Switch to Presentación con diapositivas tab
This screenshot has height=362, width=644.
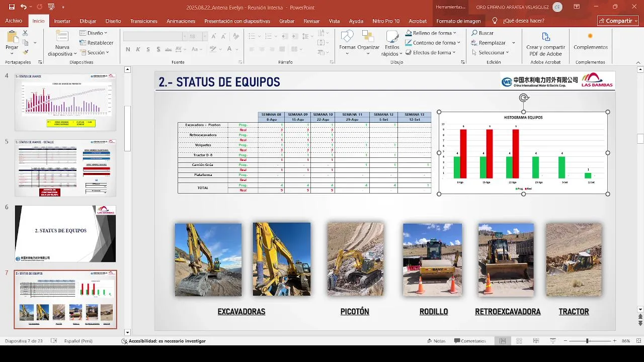pyautogui.click(x=237, y=21)
